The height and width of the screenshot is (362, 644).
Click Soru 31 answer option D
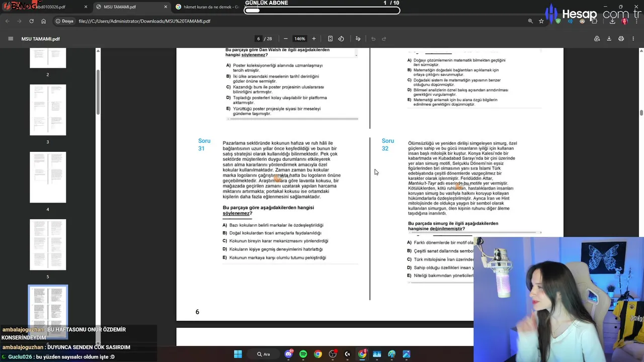(x=273, y=249)
